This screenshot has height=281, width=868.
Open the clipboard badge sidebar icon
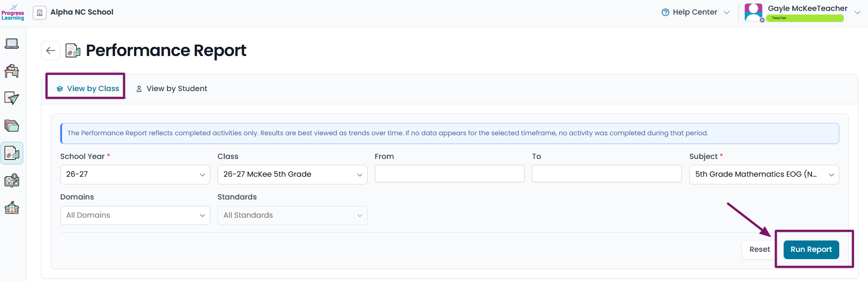point(12,181)
